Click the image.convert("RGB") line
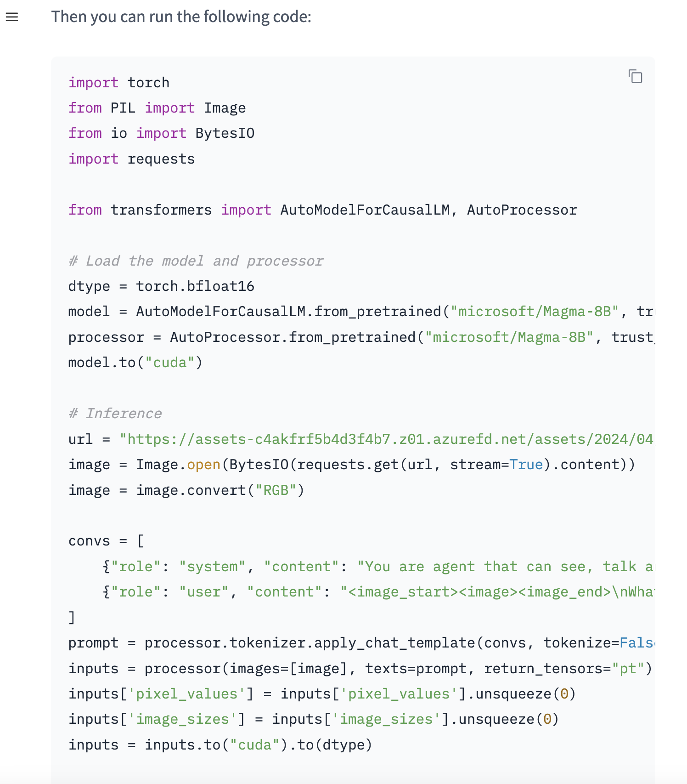 (186, 490)
